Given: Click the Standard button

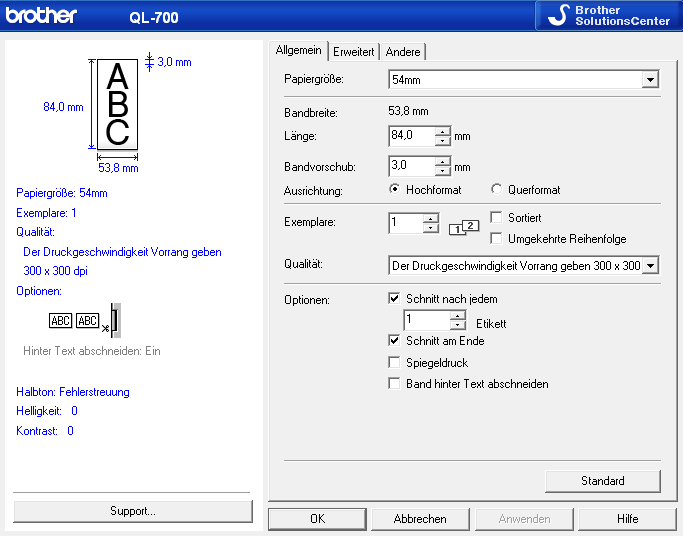Looking at the screenshot, I should coord(602,481).
